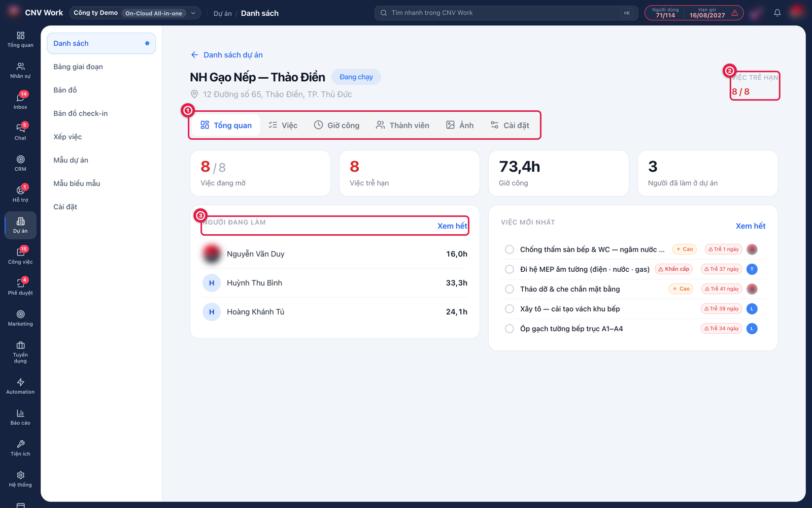Open Nhân sự module icon

pos(20,71)
